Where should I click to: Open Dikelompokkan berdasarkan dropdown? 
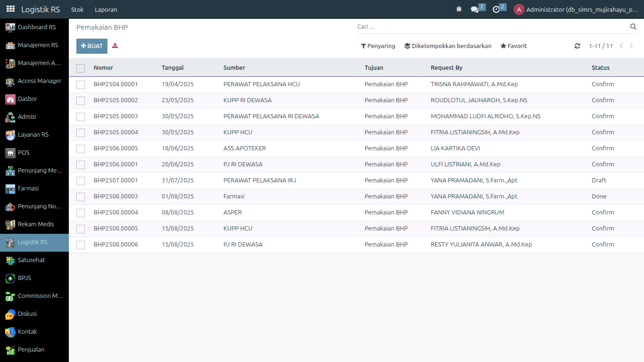(448, 46)
